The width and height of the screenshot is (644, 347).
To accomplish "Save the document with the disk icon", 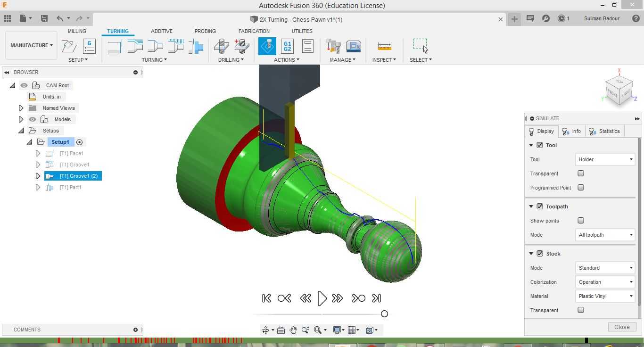I will [44, 18].
